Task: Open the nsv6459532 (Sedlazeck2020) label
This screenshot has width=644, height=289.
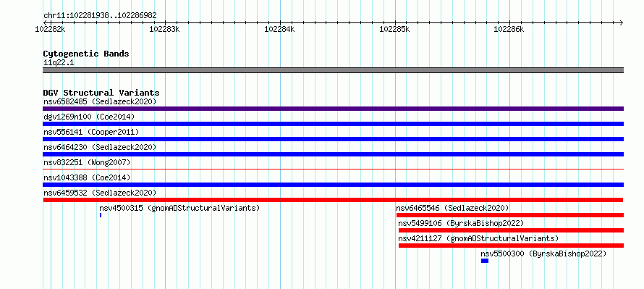Action: (100, 193)
